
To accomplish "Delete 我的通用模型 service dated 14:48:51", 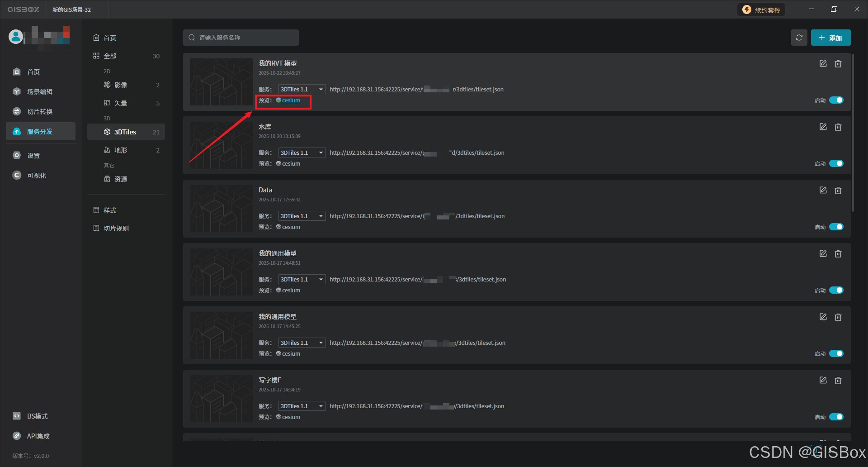I will tap(838, 253).
